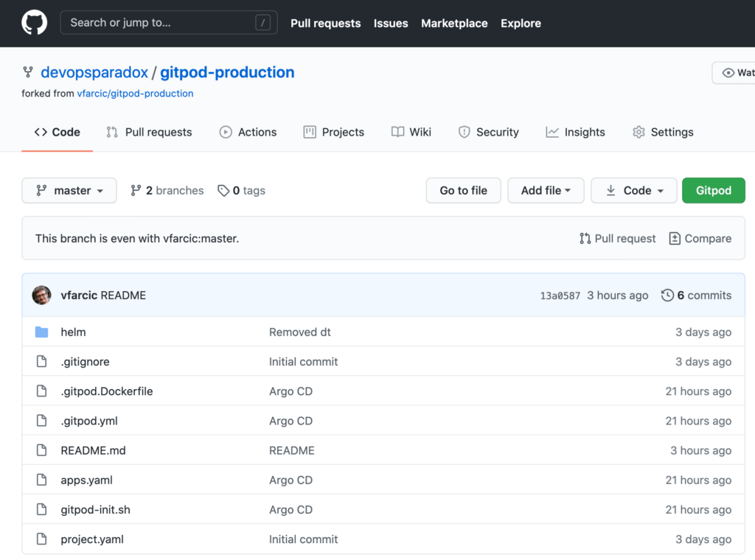Open Explore in top navigation
This screenshot has width=755, height=560.
[x=521, y=23]
